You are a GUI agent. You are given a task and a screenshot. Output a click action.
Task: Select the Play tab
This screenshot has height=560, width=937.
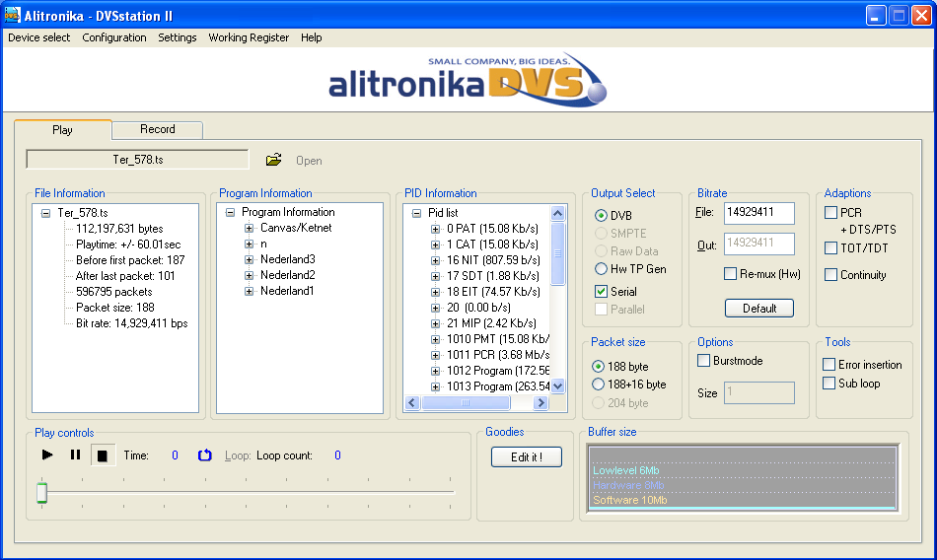(63, 130)
